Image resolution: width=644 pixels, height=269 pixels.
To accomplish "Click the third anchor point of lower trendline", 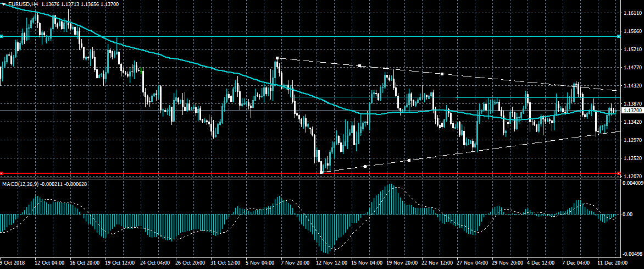I will pyautogui.click(x=409, y=160).
